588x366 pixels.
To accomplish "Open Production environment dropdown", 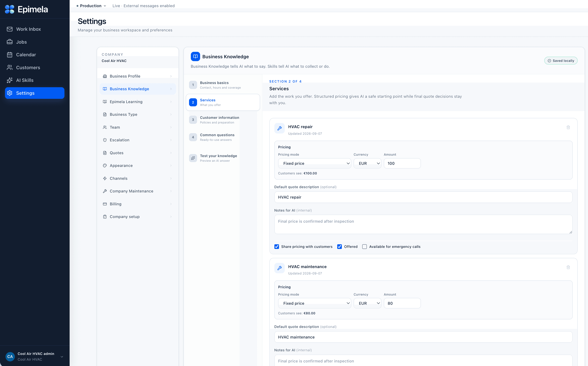I will point(91,6).
